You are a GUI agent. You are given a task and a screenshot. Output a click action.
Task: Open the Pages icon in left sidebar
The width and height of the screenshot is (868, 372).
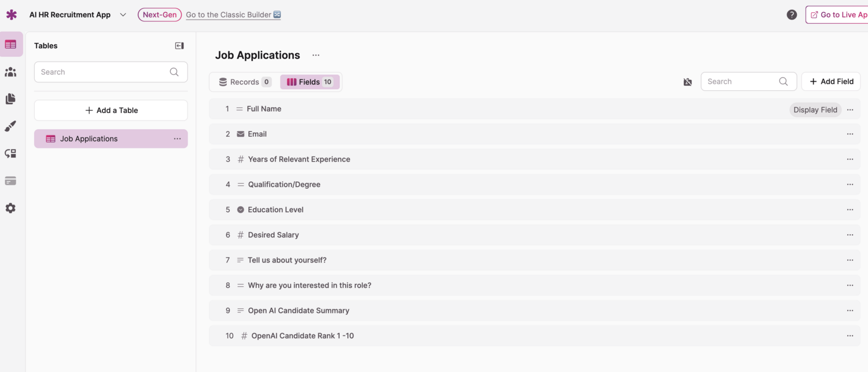pos(10,99)
